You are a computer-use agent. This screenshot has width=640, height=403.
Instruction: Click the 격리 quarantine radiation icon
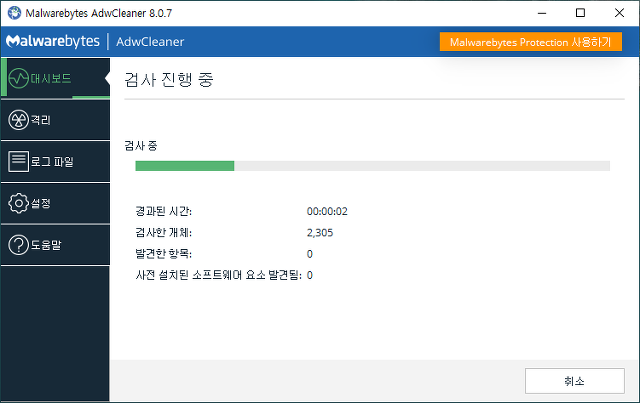[x=18, y=120]
